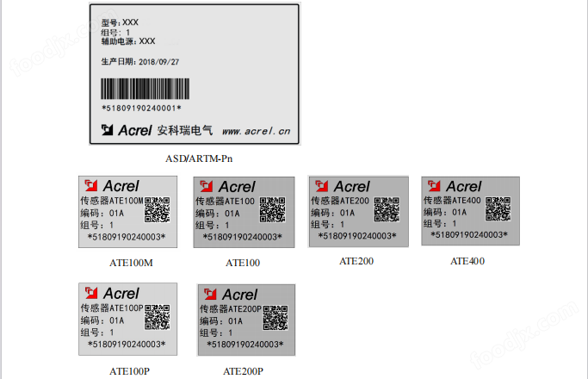Select the barcode on the large label

point(152,90)
